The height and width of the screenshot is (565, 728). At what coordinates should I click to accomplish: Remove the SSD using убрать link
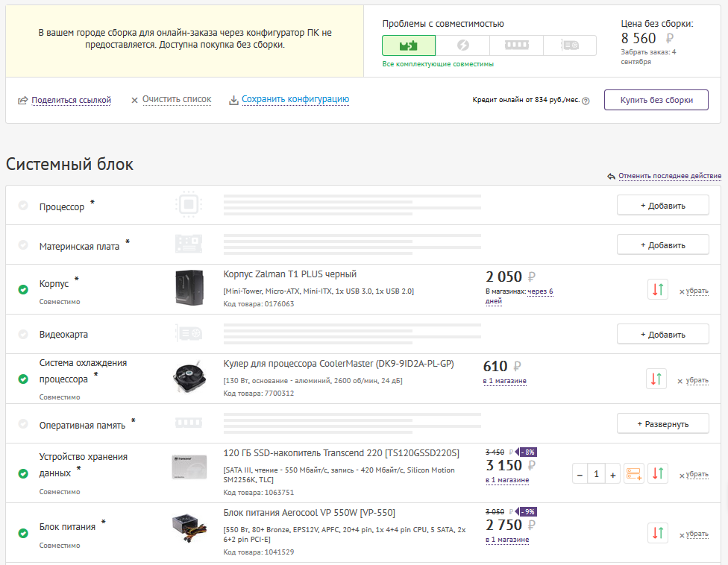(x=697, y=474)
